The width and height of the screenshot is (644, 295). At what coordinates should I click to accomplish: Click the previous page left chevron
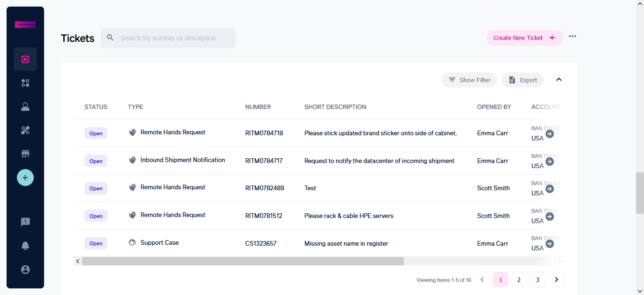point(482,279)
